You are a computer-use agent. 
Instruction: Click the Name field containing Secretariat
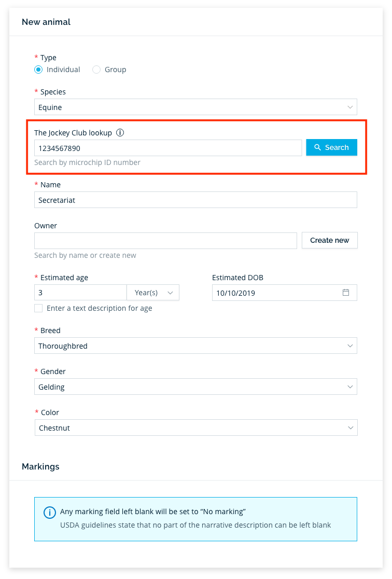(195, 200)
